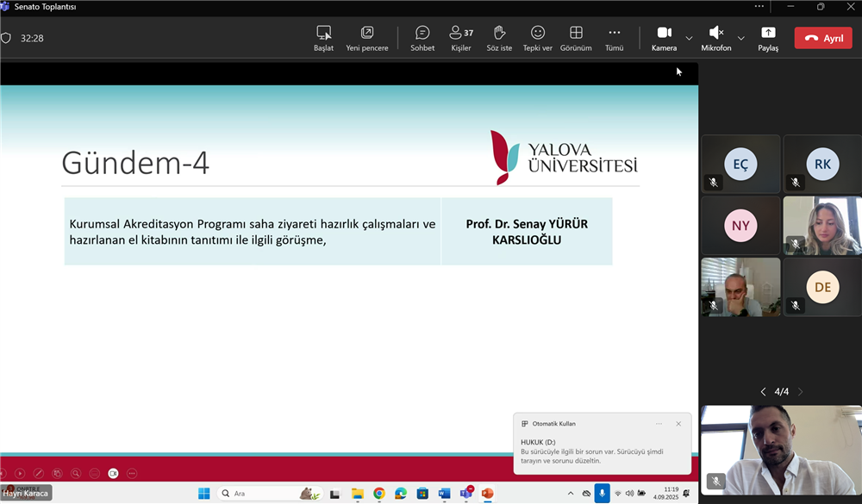The image size is (862, 504).
Task: Open the Görünüm view options
Action: tap(576, 39)
